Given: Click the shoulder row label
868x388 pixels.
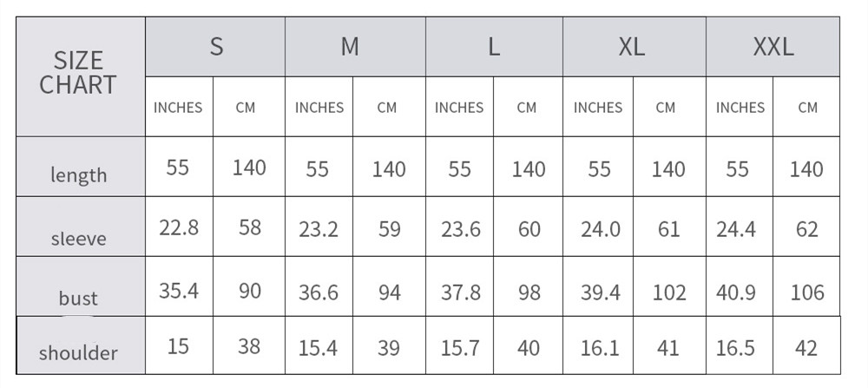Looking at the screenshot, I should [x=81, y=345].
